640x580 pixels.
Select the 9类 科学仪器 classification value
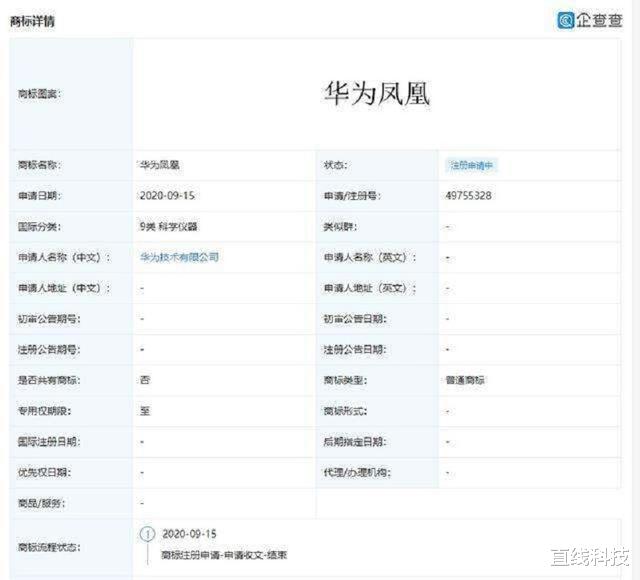(x=169, y=227)
